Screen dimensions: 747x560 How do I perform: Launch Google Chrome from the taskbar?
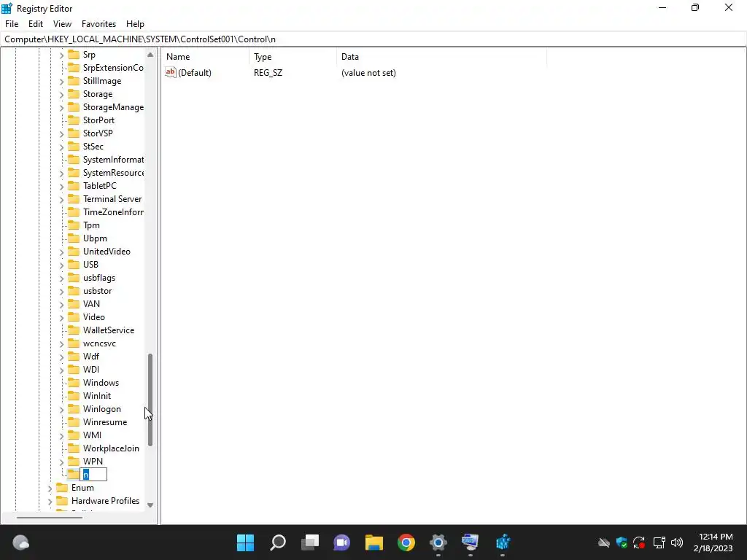point(406,542)
